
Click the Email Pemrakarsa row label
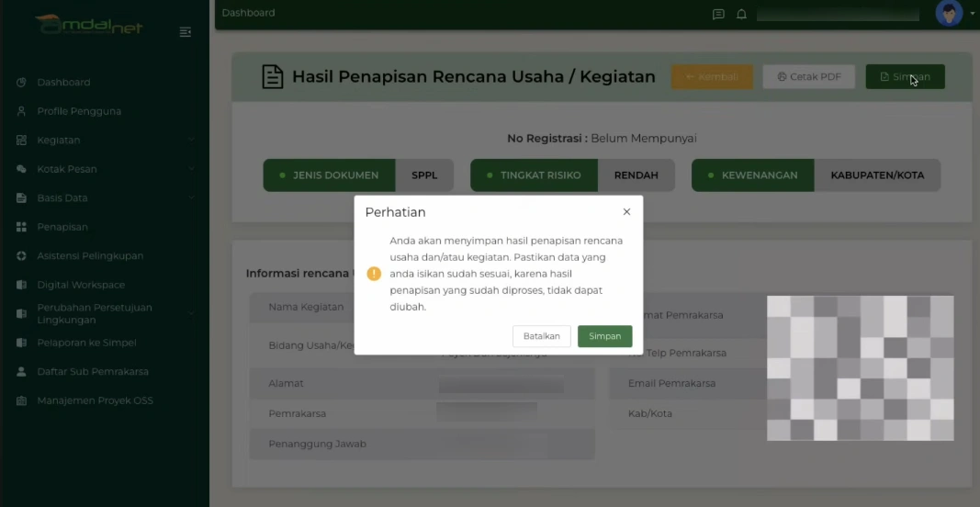point(672,383)
